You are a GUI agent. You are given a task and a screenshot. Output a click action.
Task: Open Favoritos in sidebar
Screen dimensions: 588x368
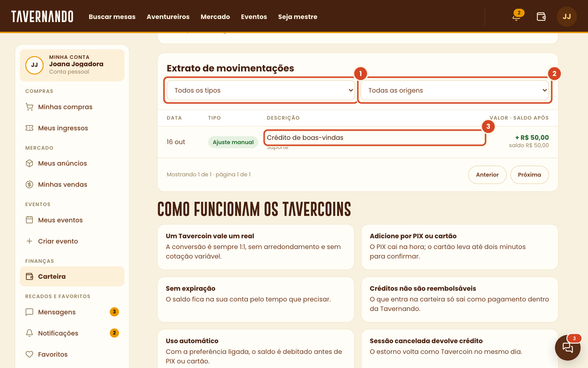tap(72, 354)
